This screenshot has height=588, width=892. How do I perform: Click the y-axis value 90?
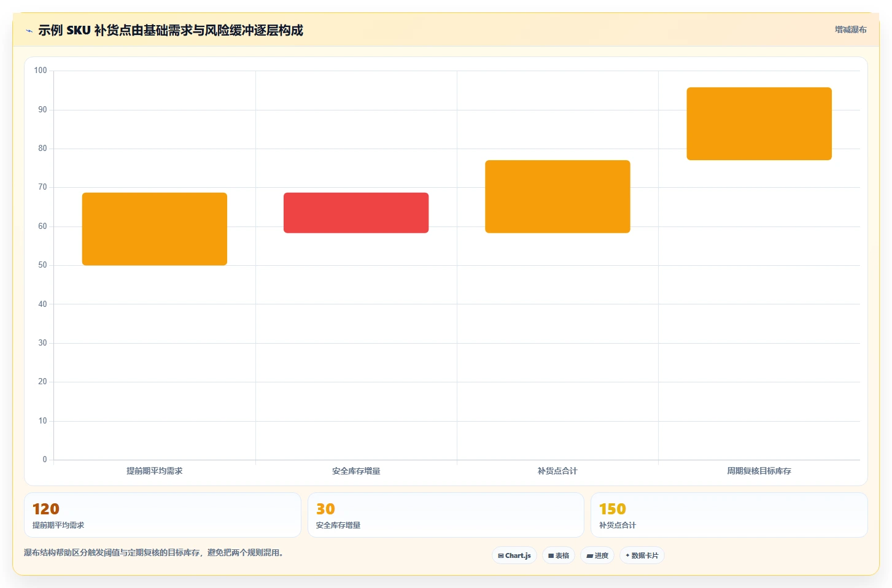point(42,110)
